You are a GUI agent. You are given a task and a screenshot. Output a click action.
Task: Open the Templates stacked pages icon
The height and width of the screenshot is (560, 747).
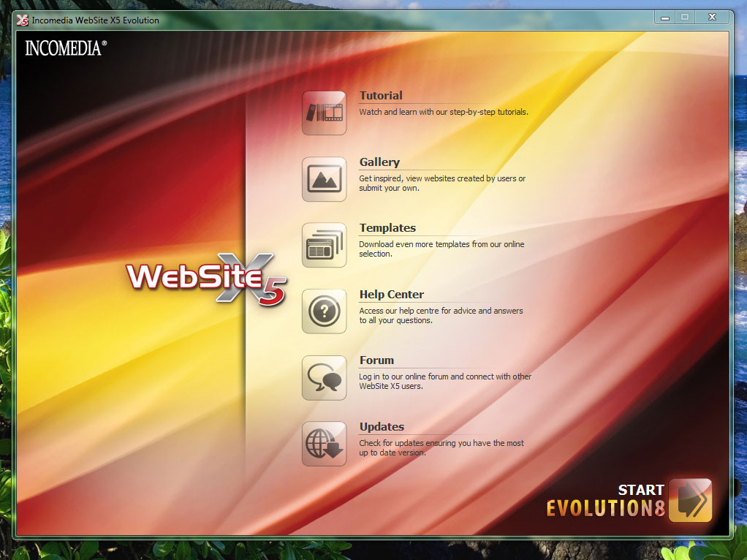pyautogui.click(x=324, y=245)
